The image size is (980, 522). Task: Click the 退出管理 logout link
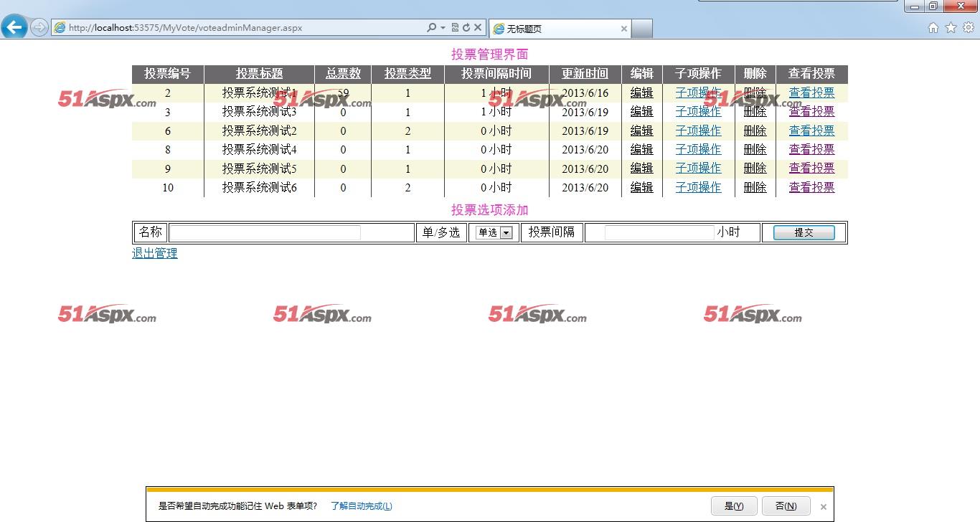point(155,253)
